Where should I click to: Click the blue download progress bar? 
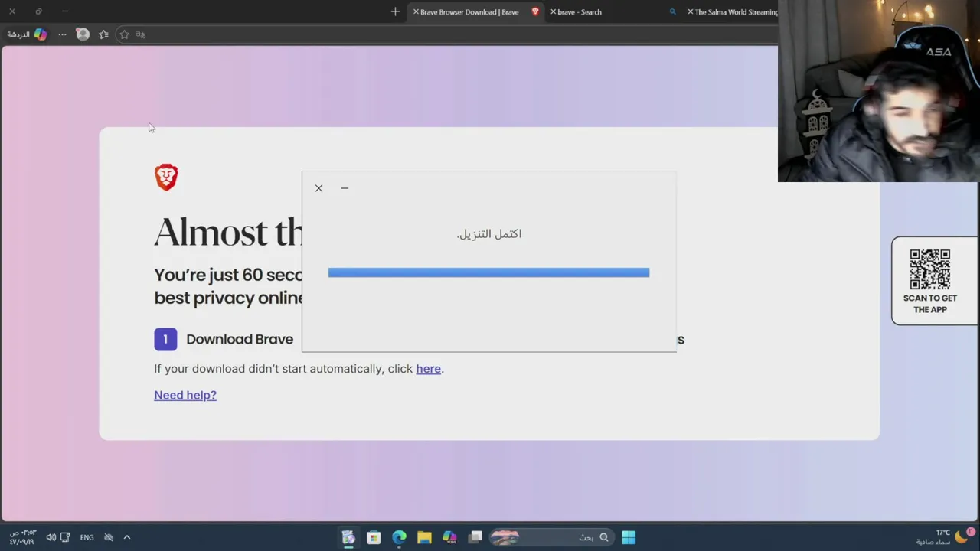point(488,272)
